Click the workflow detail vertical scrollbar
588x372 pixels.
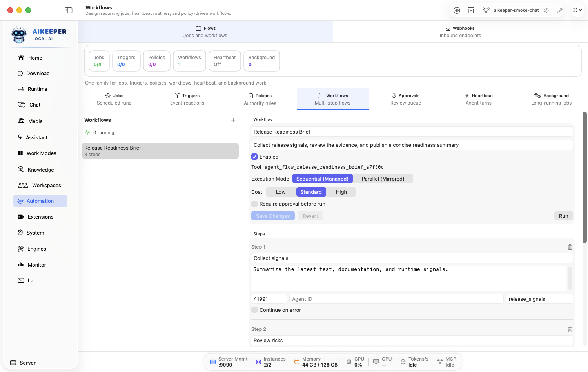pos(584,177)
